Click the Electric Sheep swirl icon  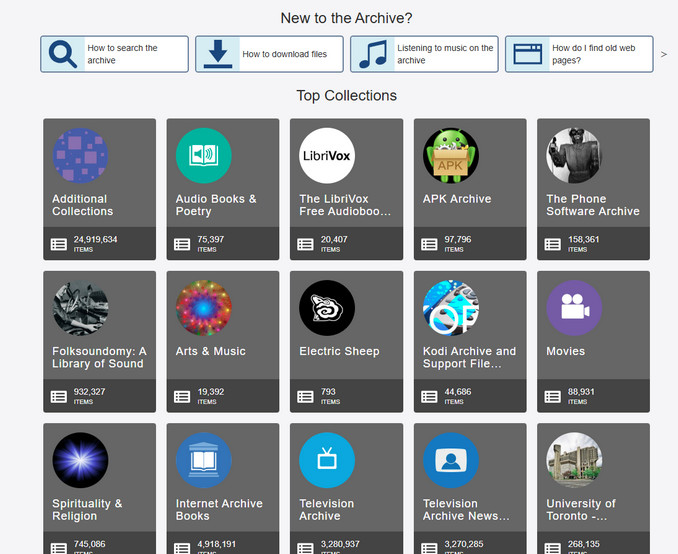click(x=327, y=308)
